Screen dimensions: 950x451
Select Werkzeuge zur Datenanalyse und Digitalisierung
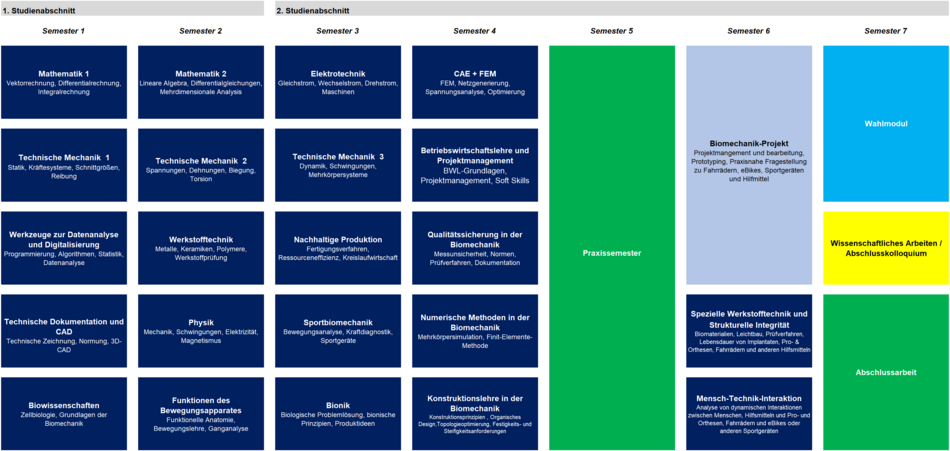(64, 248)
